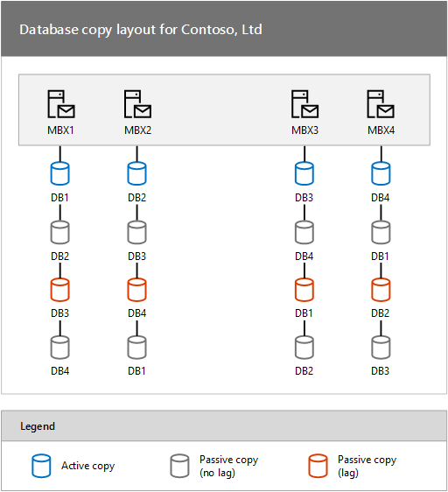
Task: Click the bottom DB2 label under MBX3
Action: [x=304, y=371]
